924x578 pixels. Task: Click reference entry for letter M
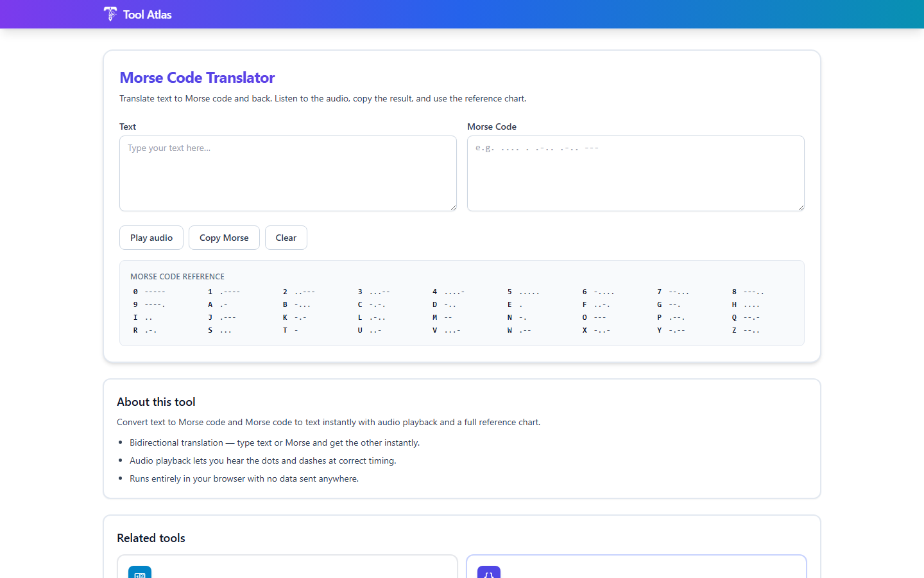442,317
